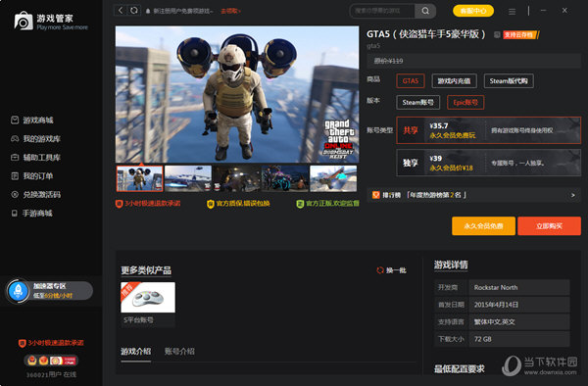The height and width of the screenshot is (386, 588).
Task: Focus the game search input field
Action: tap(382, 11)
